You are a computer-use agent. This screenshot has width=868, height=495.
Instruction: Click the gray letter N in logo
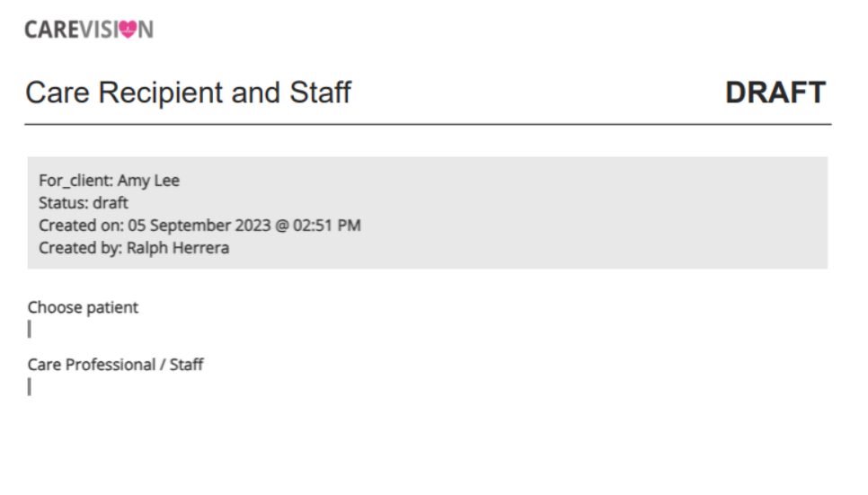146,30
